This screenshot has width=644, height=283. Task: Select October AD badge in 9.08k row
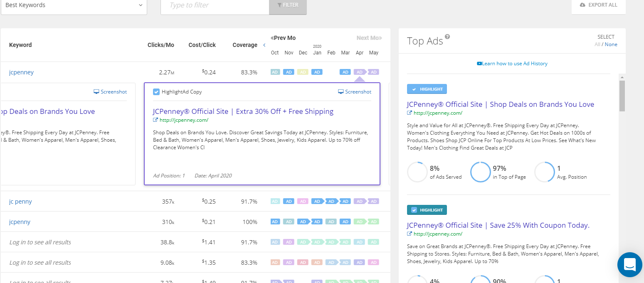275,262
